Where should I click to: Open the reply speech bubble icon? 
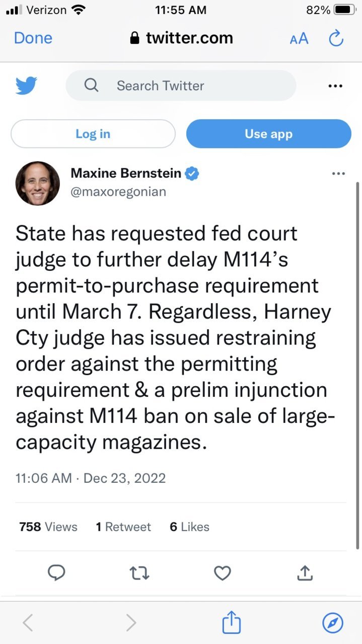(x=56, y=573)
